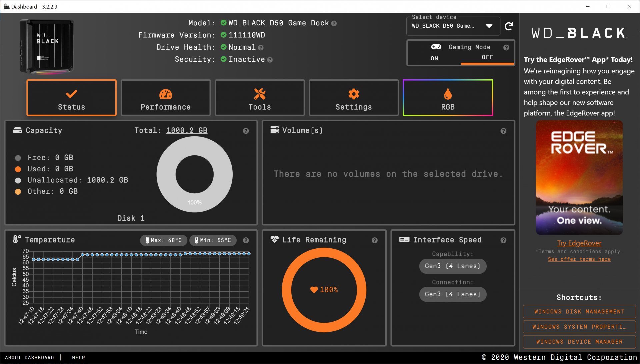Click the Life Remaining help icon
This screenshot has width=640, height=364.
point(375,240)
